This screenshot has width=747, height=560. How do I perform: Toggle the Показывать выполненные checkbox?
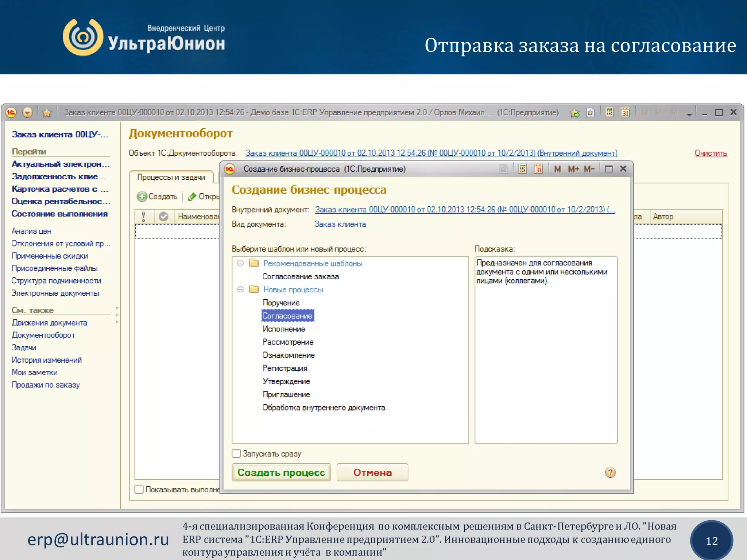click(x=139, y=489)
